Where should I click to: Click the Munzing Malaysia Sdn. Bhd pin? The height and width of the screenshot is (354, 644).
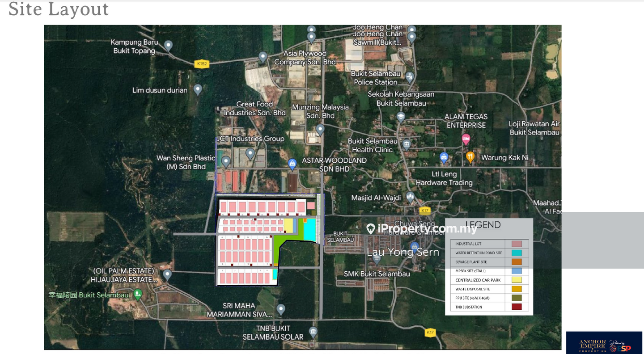(320, 130)
